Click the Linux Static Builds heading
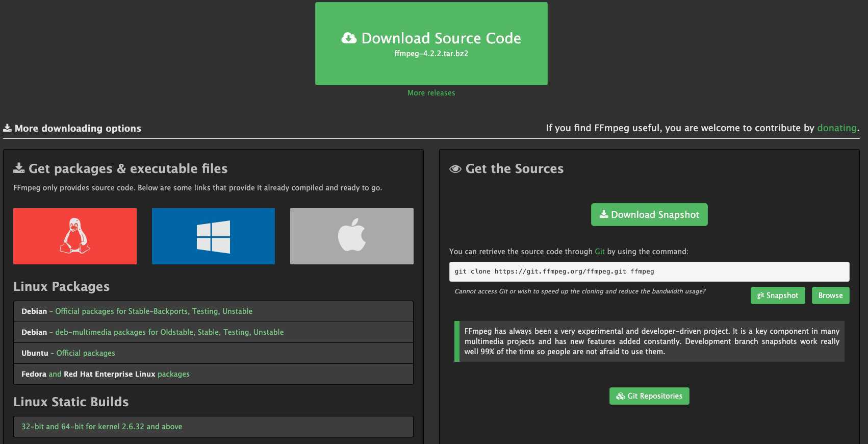Image resolution: width=868 pixels, height=444 pixels. [x=71, y=402]
